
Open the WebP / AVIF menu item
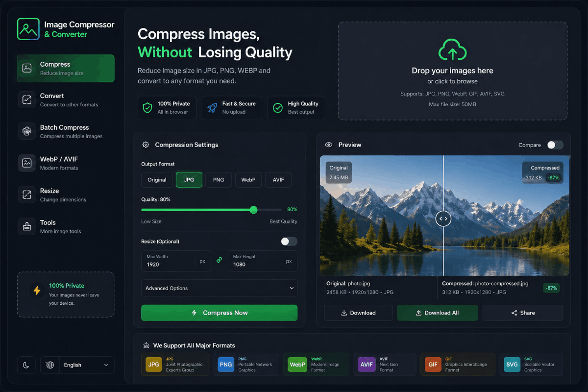(x=66, y=163)
